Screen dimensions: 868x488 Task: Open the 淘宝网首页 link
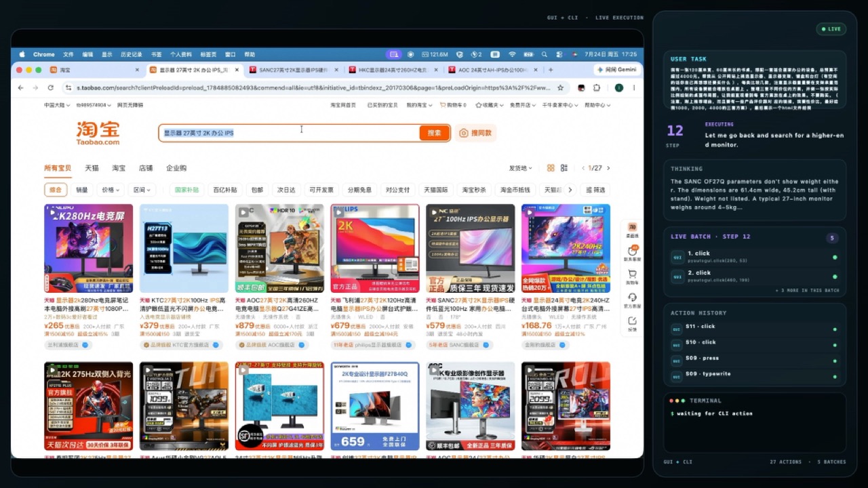click(343, 105)
